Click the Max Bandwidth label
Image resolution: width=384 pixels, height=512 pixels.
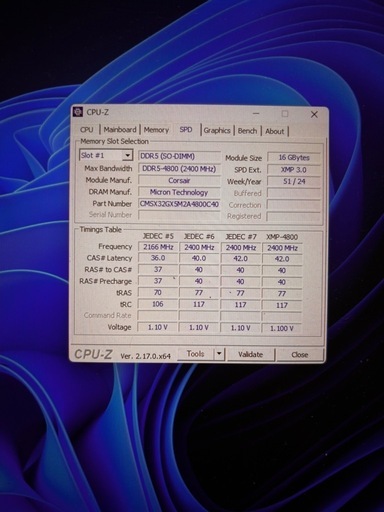(108, 168)
